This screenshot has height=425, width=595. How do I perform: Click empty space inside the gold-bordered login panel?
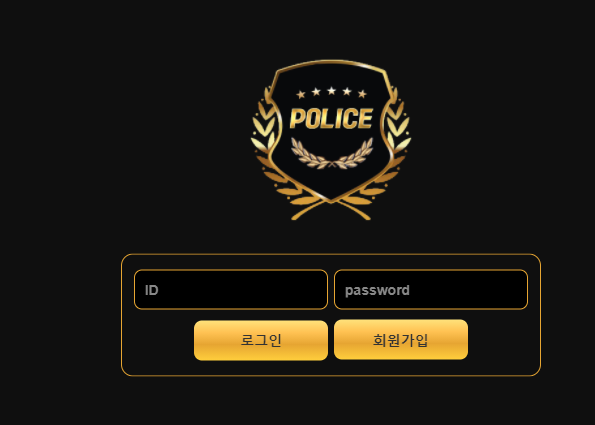(x=159, y=342)
